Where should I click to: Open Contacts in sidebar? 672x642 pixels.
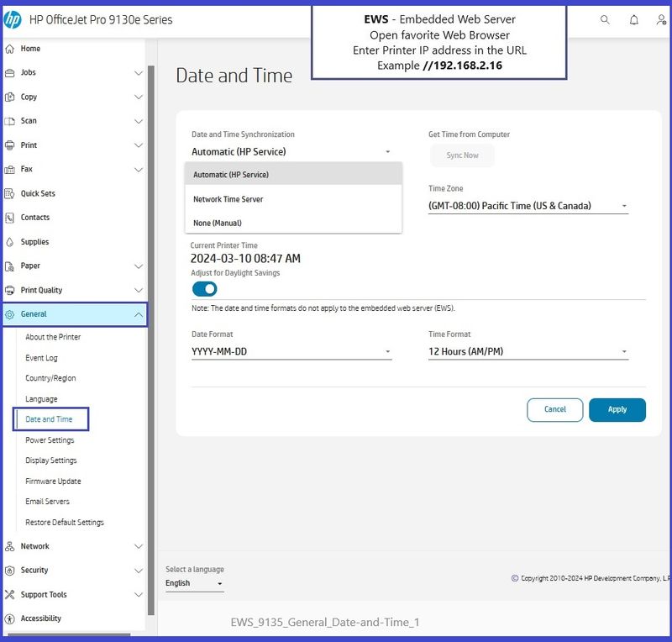pos(35,218)
